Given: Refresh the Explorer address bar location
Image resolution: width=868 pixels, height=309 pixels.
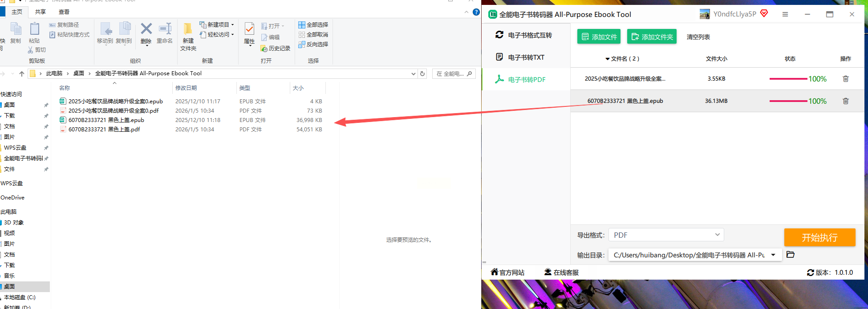Looking at the screenshot, I should [423, 74].
